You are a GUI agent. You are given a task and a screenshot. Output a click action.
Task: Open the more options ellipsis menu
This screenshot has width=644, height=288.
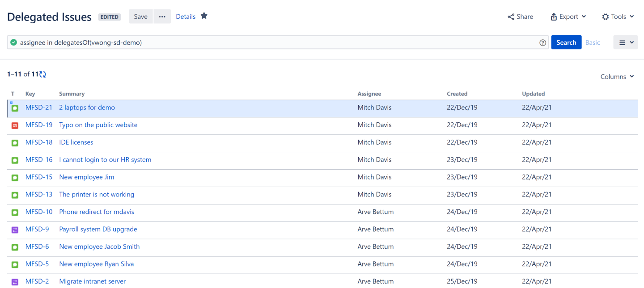162,17
